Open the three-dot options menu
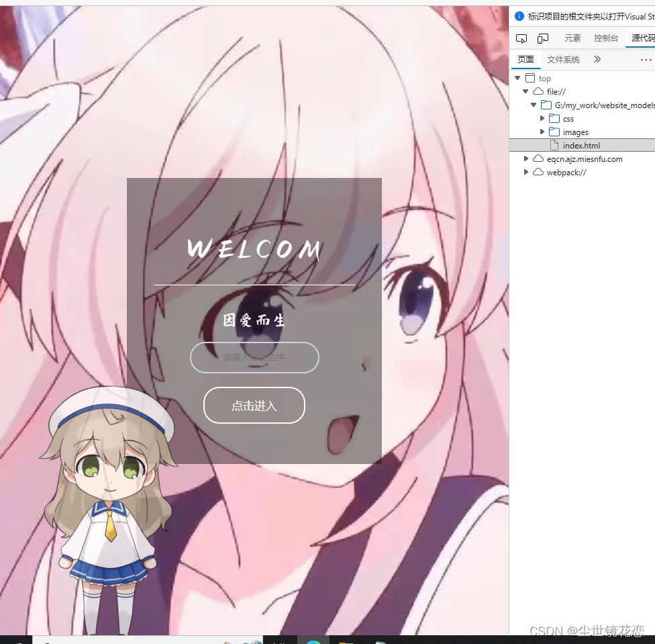The image size is (655, 644). click(x=646, y=60)
